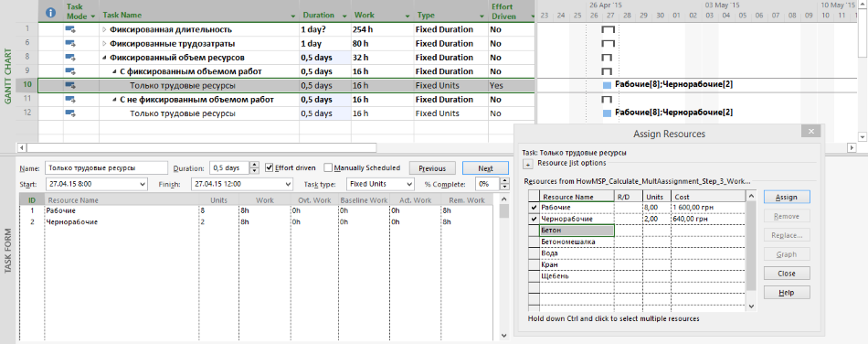Click the checkmark next to Рабочие in Assign Resources

tap(534, 207)
